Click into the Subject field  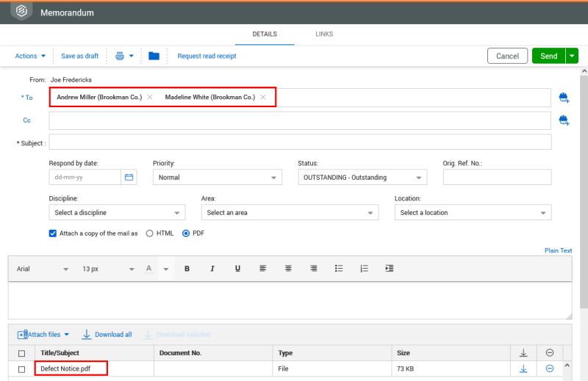300,142
